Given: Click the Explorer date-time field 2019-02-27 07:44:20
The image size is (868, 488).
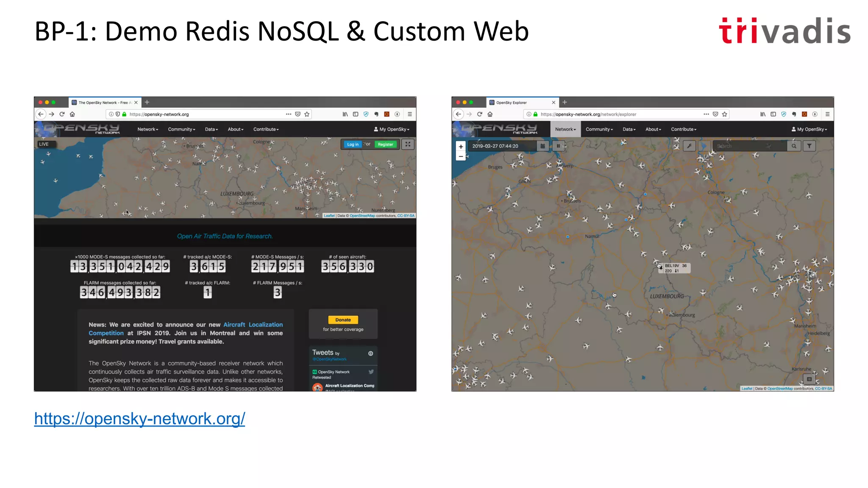Looking at the screenshot, I should coord(501,146).
